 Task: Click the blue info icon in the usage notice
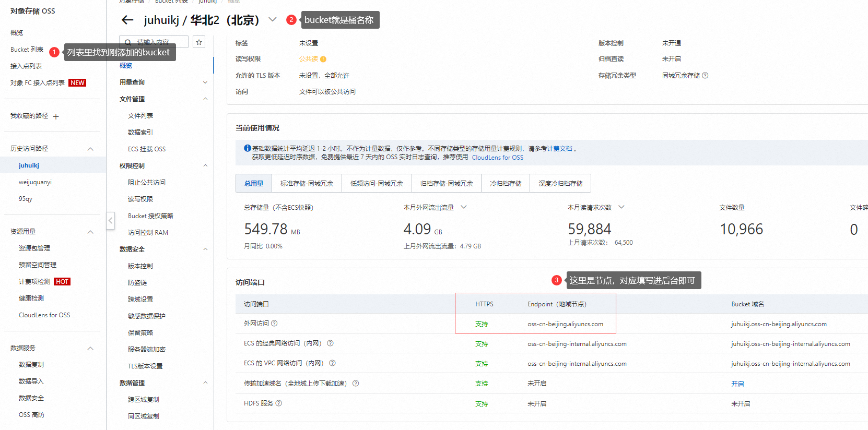tap(248, 148)
